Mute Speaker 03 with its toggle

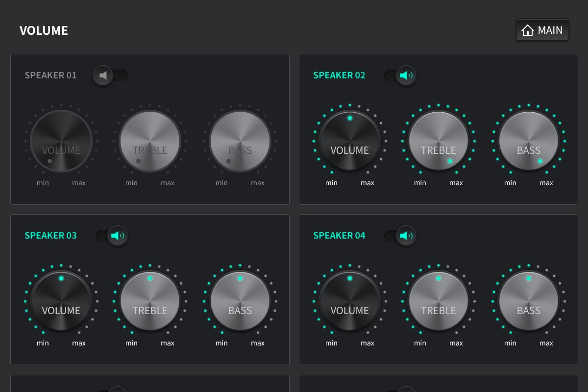coord(112,236)
